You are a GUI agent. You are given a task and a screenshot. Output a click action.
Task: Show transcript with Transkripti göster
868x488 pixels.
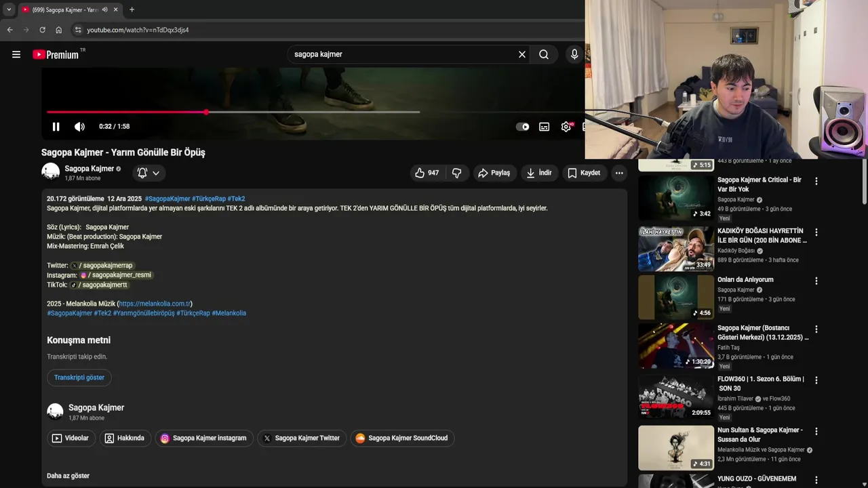pos(79,378)
